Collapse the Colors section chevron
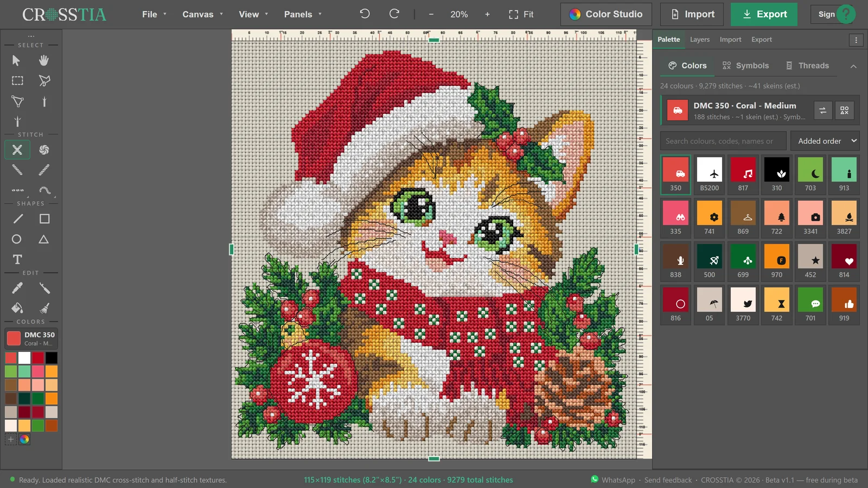Image resolution: width=868 pixels, height=488 pixels. (853, 66)
